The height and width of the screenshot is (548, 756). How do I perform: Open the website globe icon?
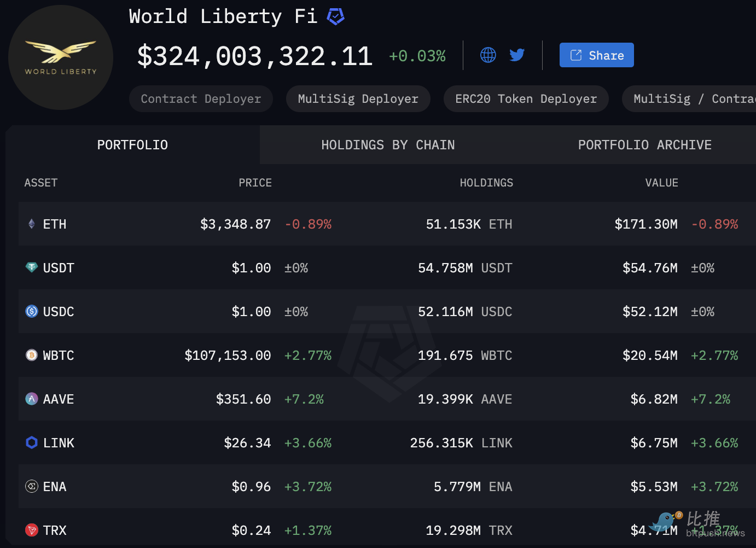tap(488, 55)
